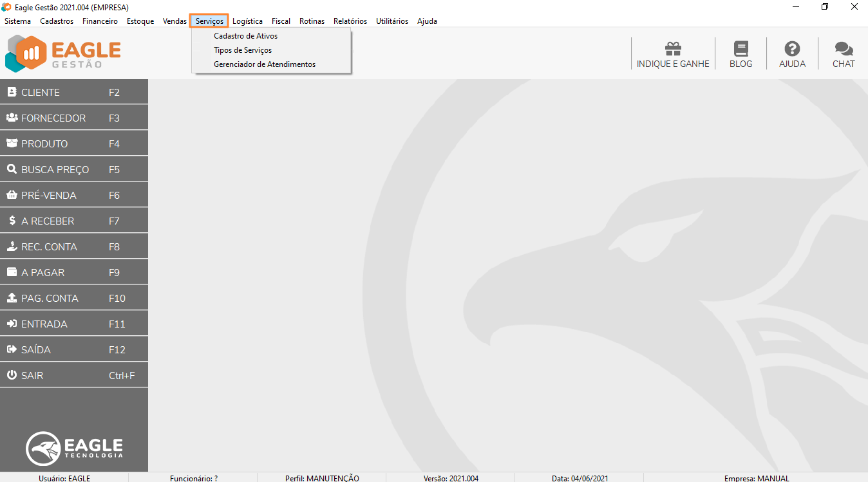This screenshot has width=868, height=482.
Task: Click the Eagle Gestão logo
Action: (63, 53)
